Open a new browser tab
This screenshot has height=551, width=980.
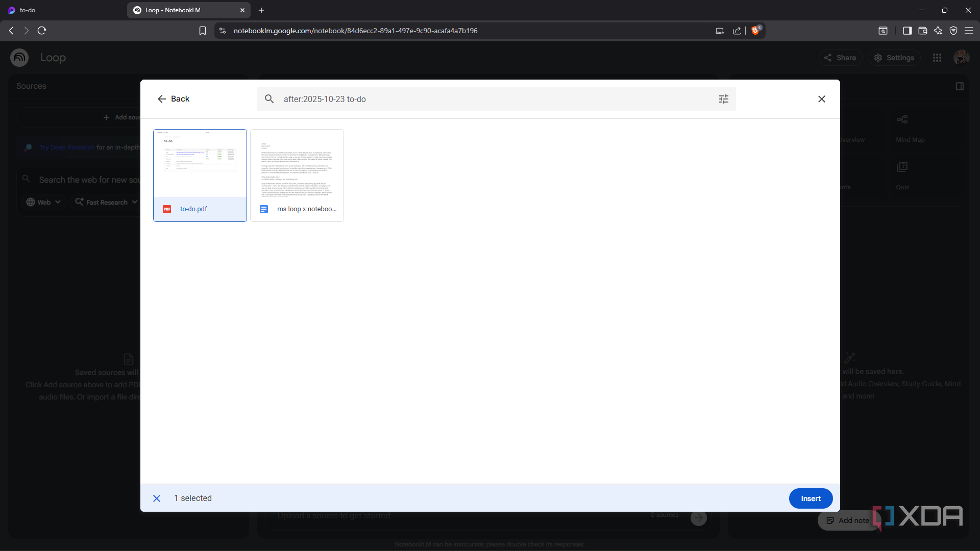click(261, 10)
